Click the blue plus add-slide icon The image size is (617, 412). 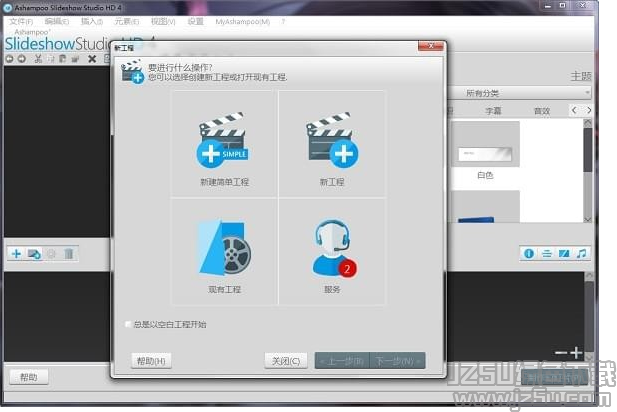(16, 254)
